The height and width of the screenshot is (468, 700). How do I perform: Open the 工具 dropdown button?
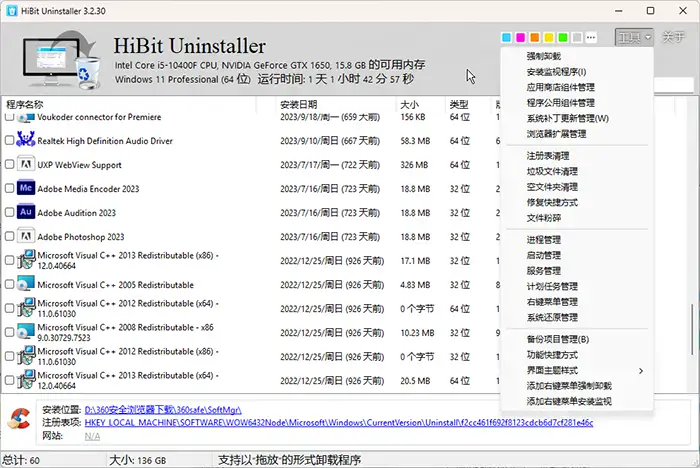click(634, 38)
